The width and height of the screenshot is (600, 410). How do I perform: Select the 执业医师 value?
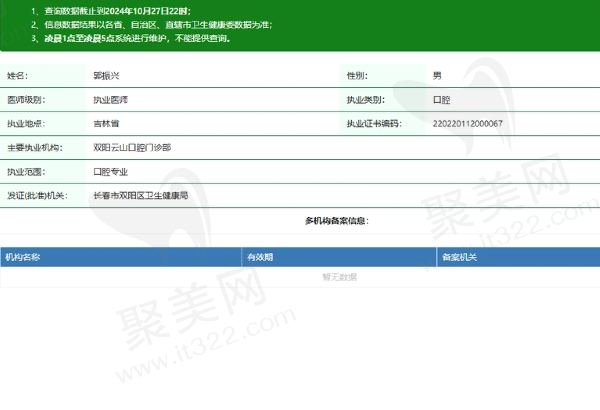(x=110, y=100)
